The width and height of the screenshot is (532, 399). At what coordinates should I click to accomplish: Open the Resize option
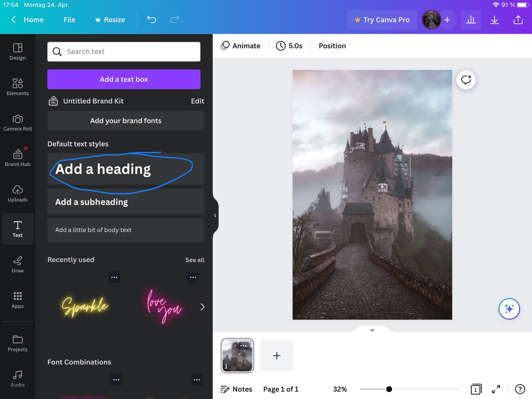pos(110,20)
